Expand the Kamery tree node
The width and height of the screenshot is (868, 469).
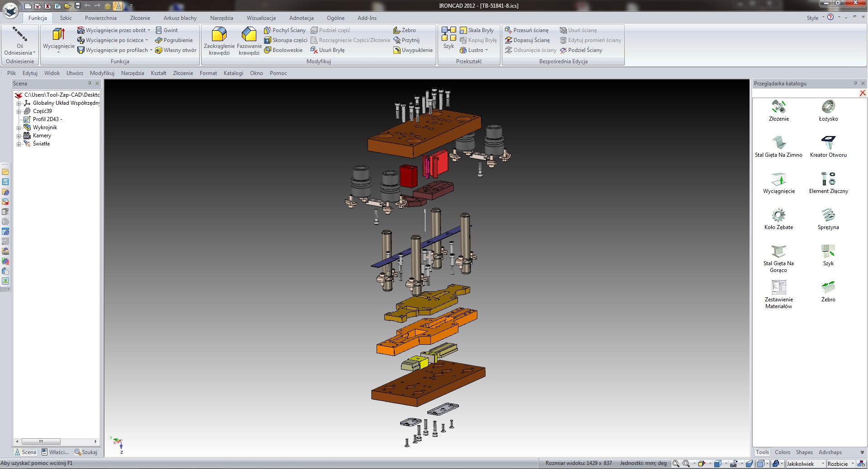pos(19,136)
